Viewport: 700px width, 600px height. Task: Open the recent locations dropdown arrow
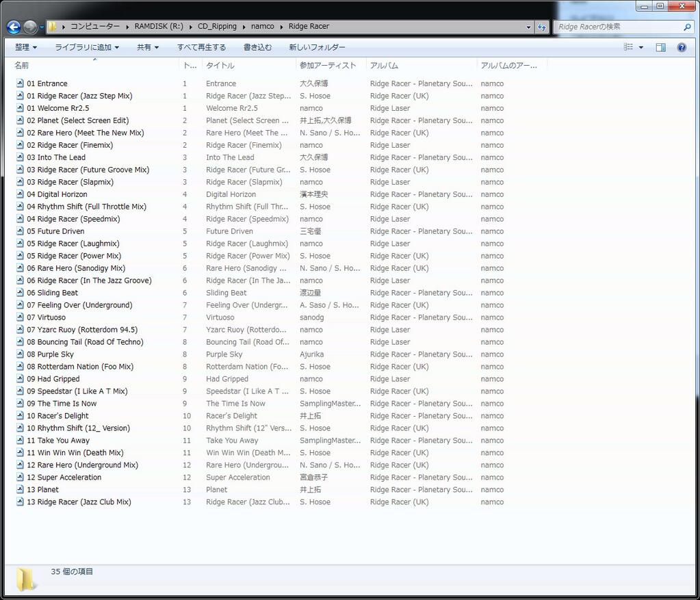click(42, 27)
